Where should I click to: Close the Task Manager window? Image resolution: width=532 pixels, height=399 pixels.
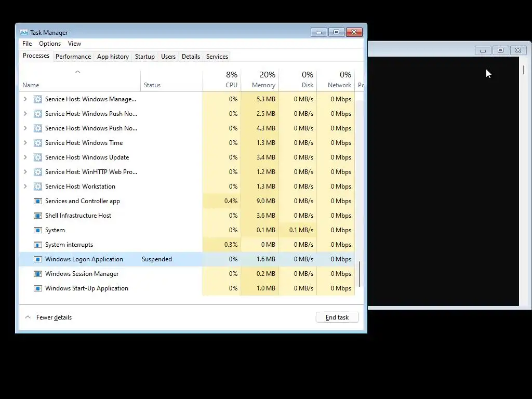pos(354,32)
